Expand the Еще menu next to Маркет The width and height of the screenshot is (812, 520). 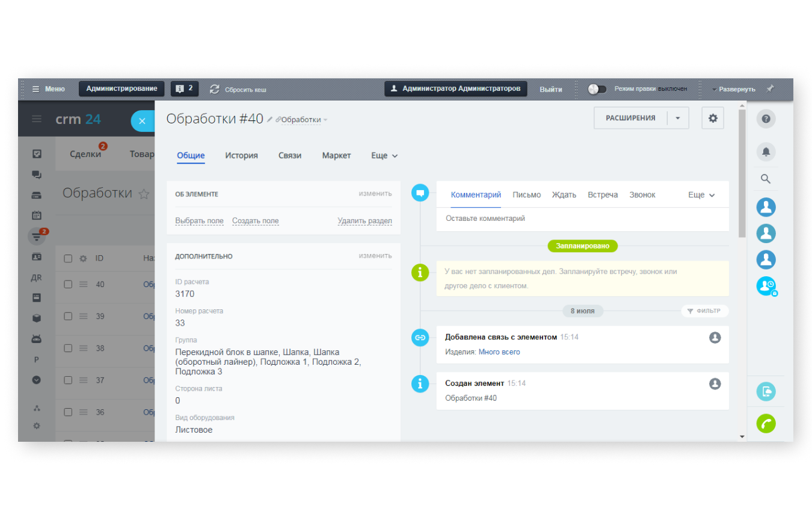coord(384,155)
